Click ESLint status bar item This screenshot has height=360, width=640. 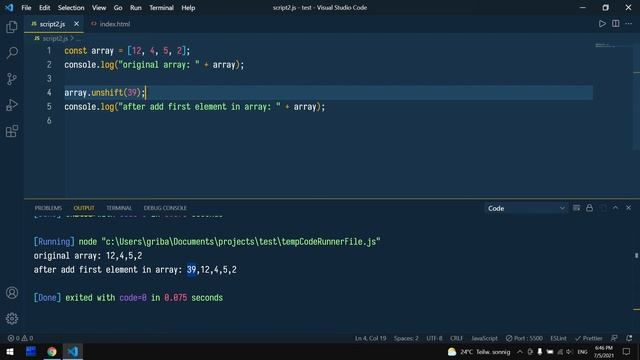coord(558,338)
